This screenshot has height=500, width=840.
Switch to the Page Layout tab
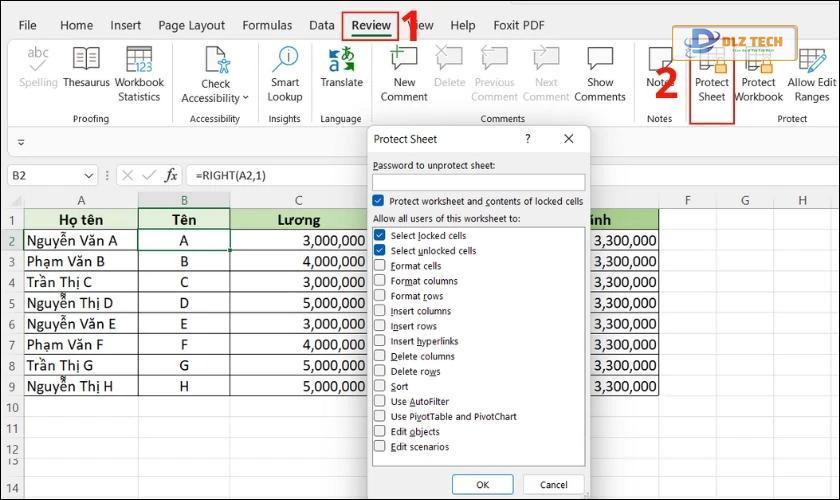pyautogui.click(x=191, y=25)
